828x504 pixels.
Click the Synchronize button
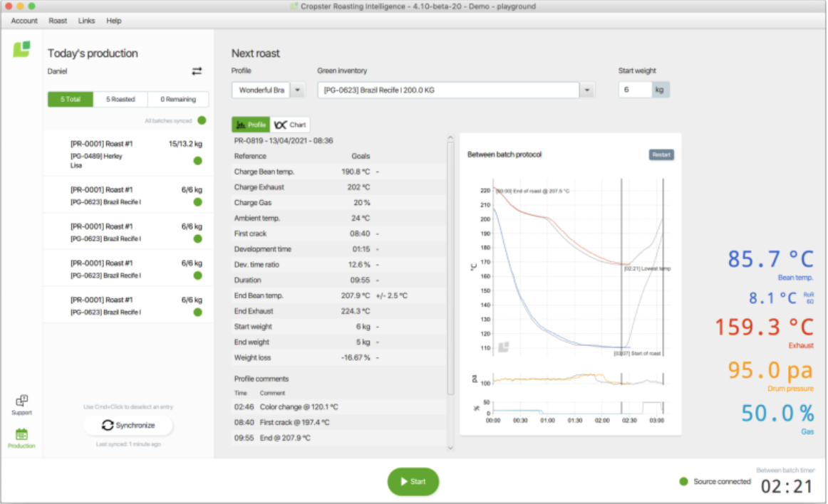128,426
